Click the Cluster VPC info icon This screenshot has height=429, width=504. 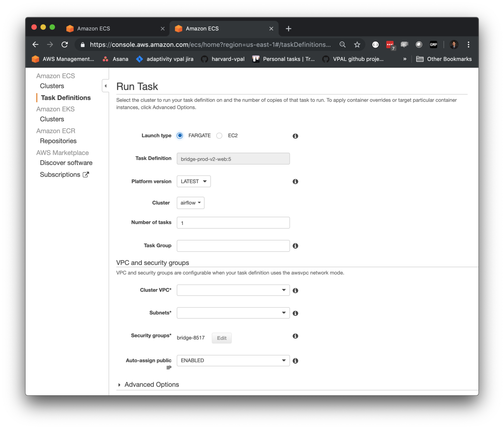coord(295,290)
